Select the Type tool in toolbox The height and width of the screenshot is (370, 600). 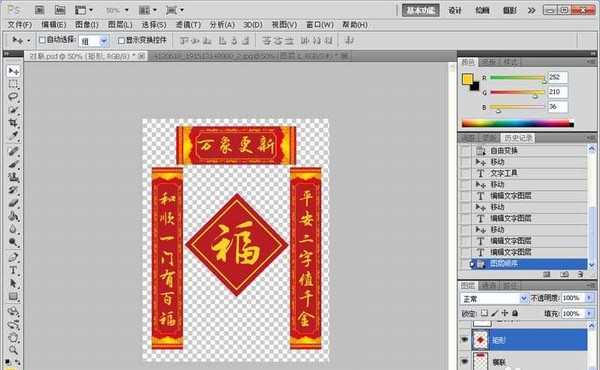(13, 271)
